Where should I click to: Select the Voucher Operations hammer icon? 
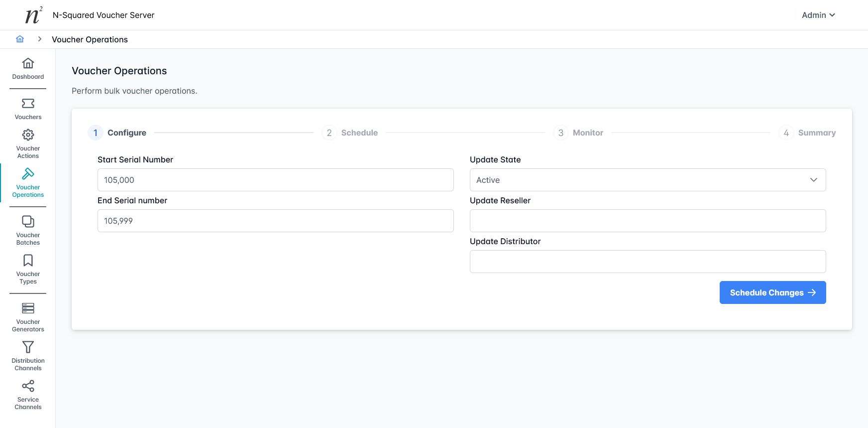[28, 174]
